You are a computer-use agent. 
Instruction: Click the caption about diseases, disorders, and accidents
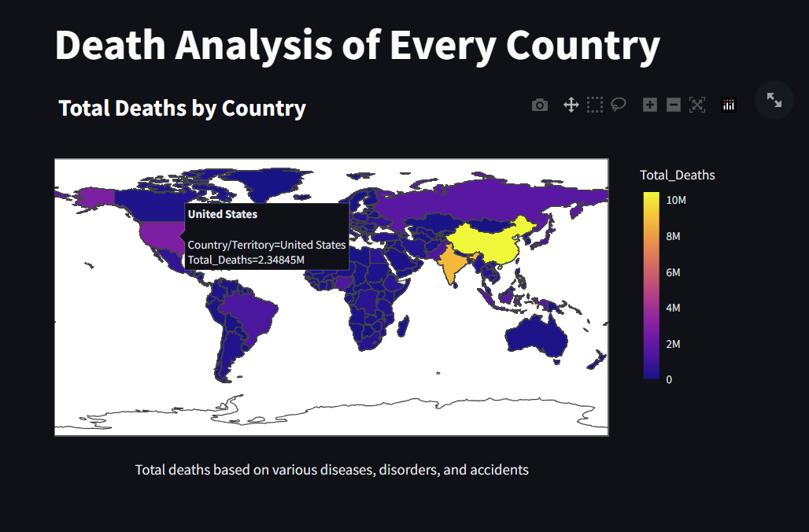pyautogui.click(x=332, y=470)
